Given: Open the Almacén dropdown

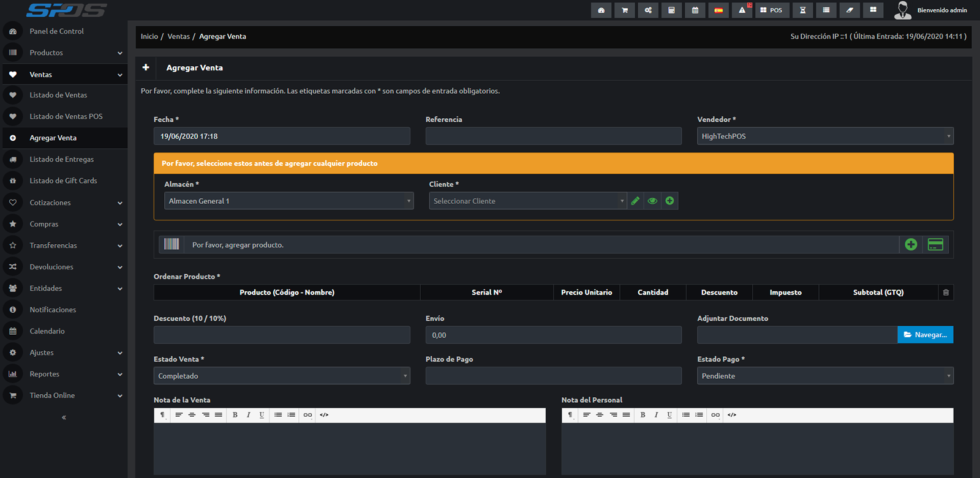Looking at the screenshot, I should click(288, 201).
